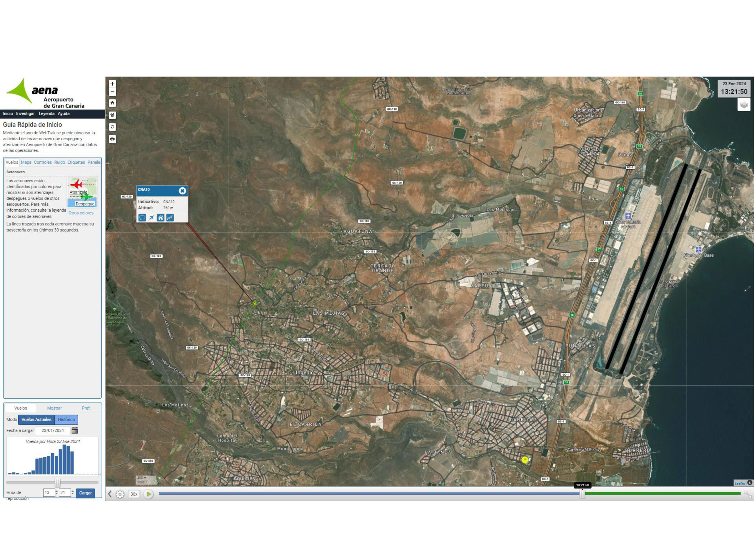Open the 30x playback speed selector
756x535 pixels.
point(134,494)
